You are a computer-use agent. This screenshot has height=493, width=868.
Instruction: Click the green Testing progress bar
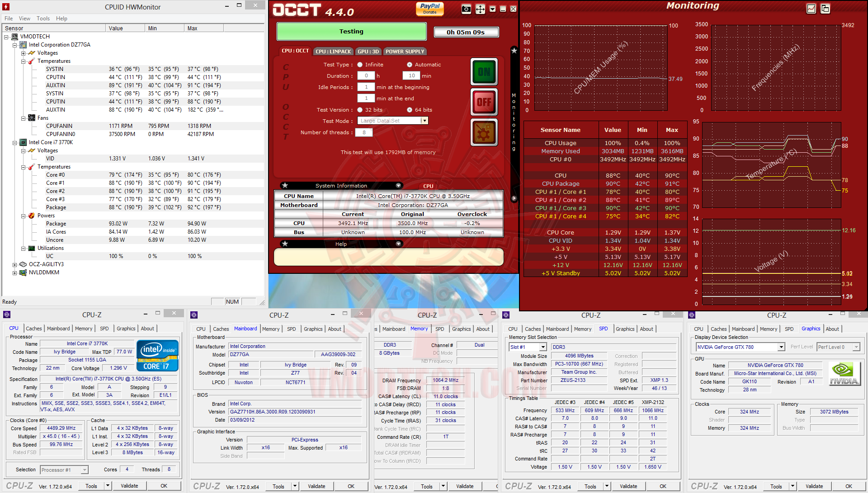point(351,32)
